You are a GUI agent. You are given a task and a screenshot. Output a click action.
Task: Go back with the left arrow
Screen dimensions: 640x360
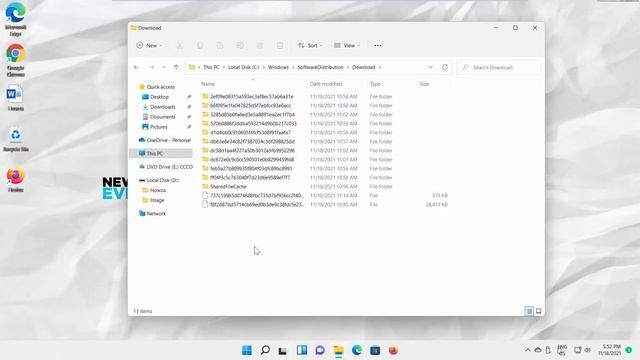136,67
